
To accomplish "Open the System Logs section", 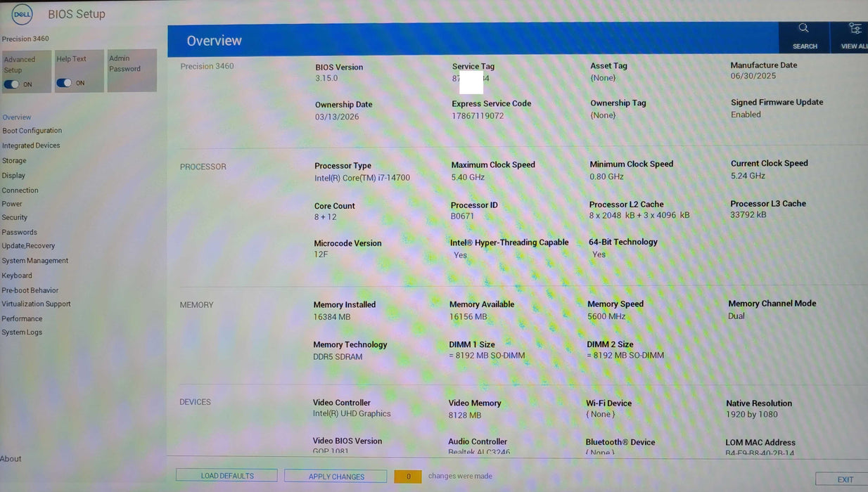I will 22,332.
